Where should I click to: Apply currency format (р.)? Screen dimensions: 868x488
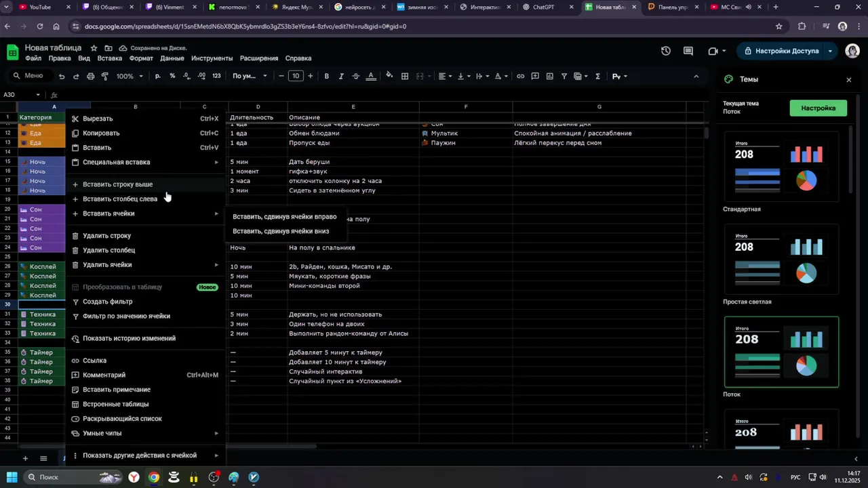click(x=158, y=76)
